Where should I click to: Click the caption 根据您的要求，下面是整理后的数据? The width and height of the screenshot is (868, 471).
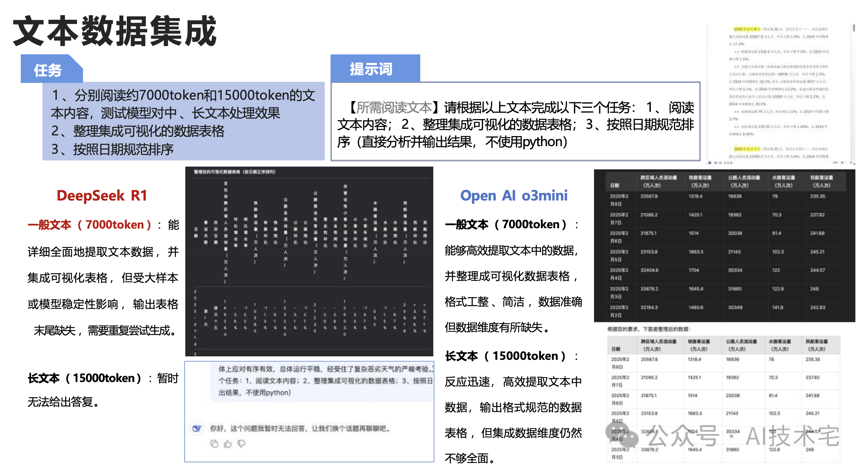pyautogui.click(x=649, y=329)
